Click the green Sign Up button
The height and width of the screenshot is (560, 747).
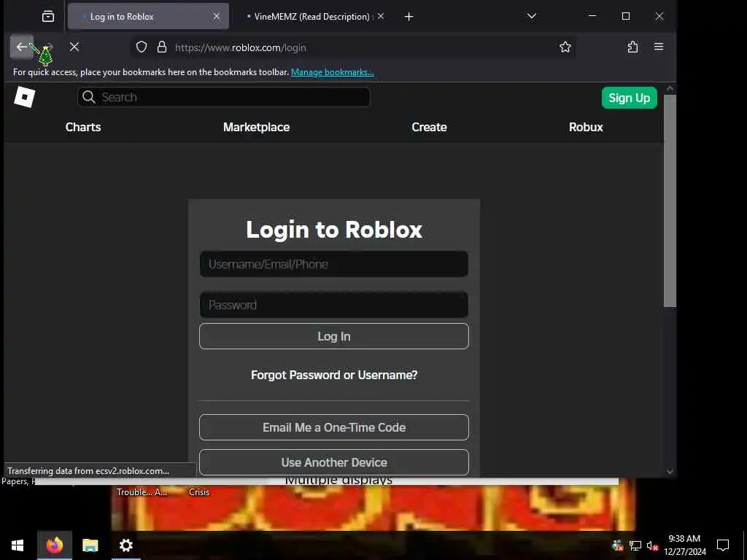630,98
